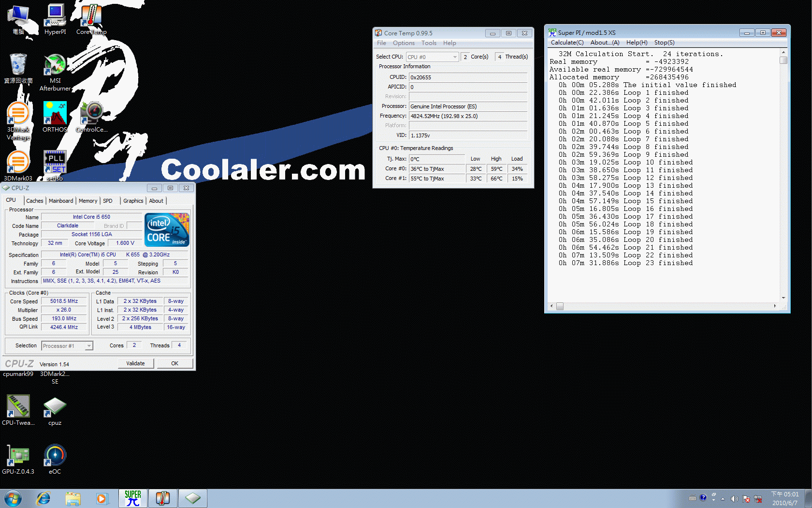
Task: Open the Core Temp desktop shortcut
Action: (91, 19)
